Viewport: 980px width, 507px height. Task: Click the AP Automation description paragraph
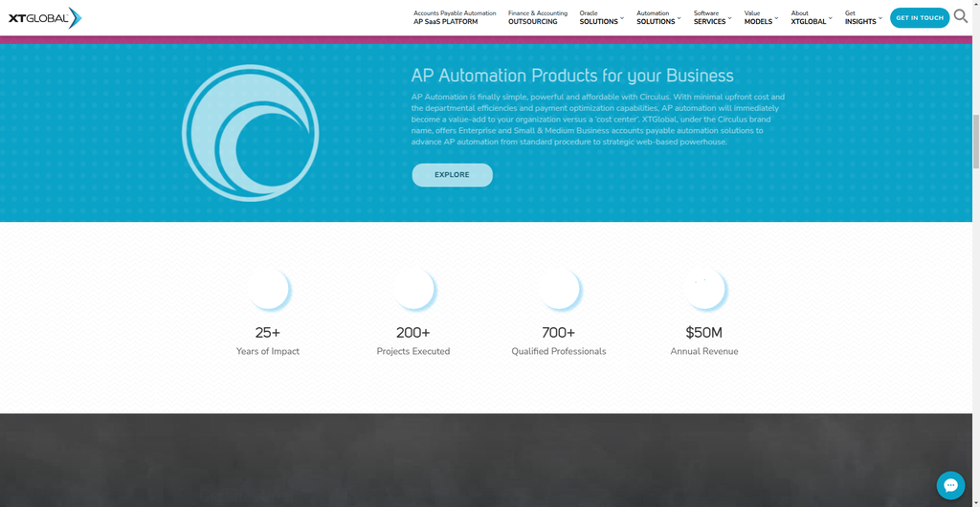[598, 120]
